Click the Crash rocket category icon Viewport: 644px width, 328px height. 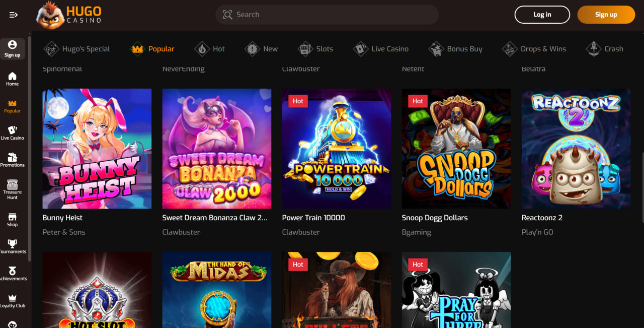[x=593, y=49]
